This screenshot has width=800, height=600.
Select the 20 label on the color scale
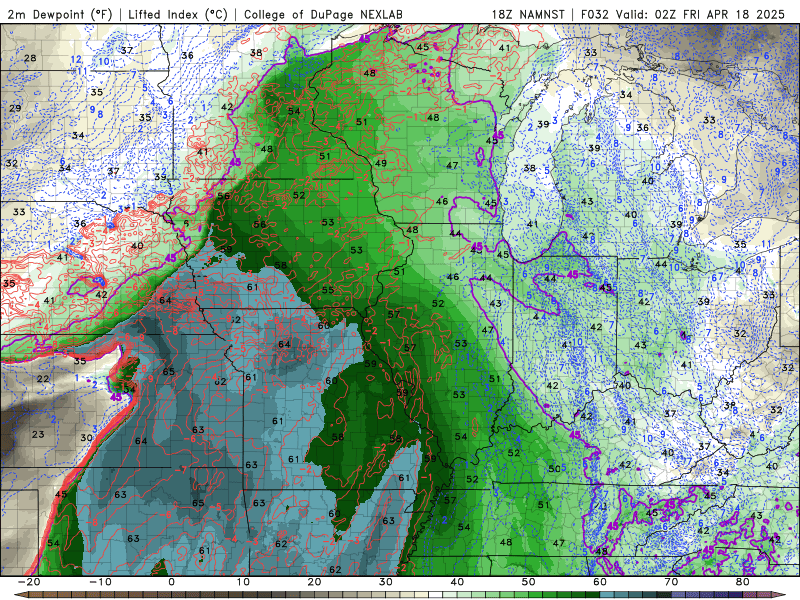314,582
